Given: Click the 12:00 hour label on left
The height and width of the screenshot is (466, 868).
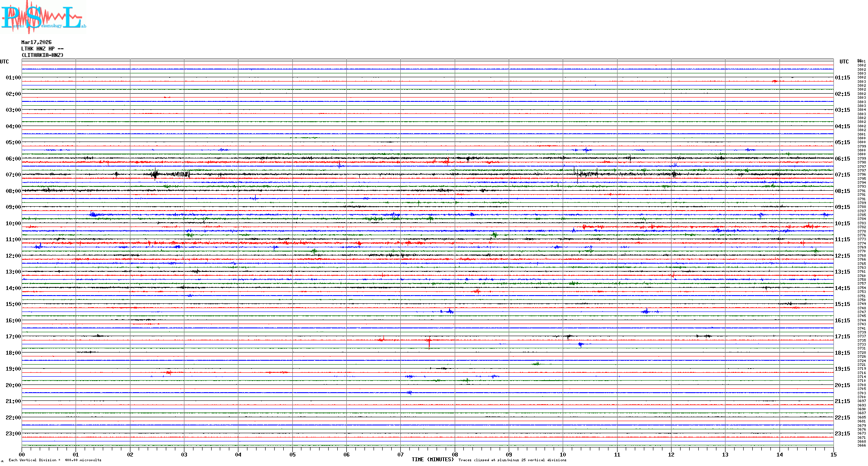Looking at the screenshot, I should [13, 256].
